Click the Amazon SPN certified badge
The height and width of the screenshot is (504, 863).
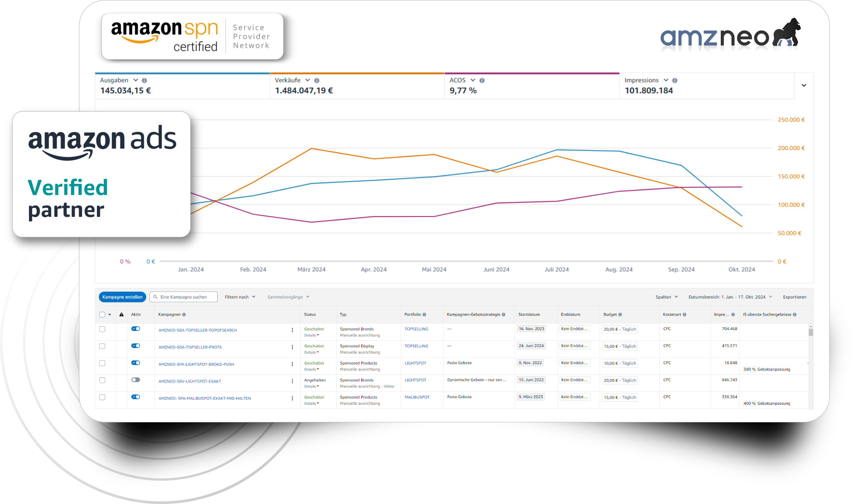[192, 36]
